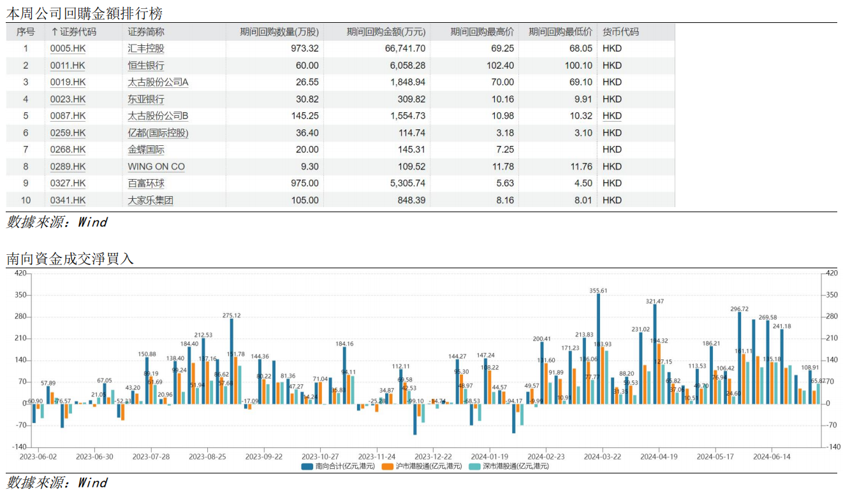This screenshot has height=504, width=843.
Task: Select the 975.00 quantity cell
Action: [x=304, y=184]
